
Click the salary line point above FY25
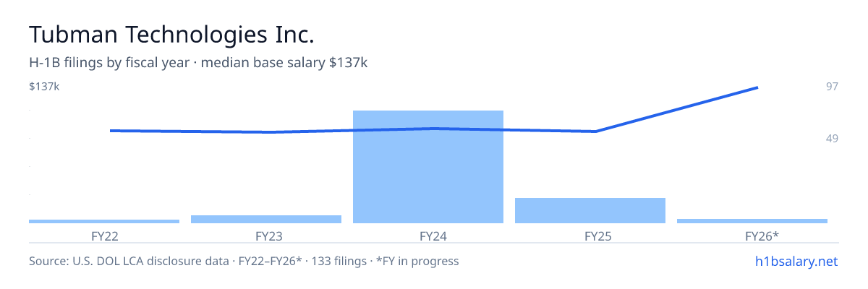[595, 131]
